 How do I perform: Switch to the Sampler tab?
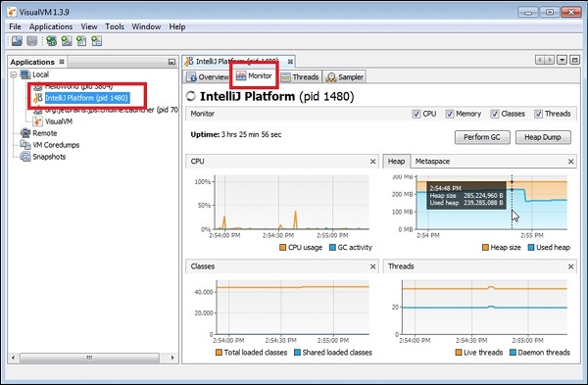pos(345,76)
